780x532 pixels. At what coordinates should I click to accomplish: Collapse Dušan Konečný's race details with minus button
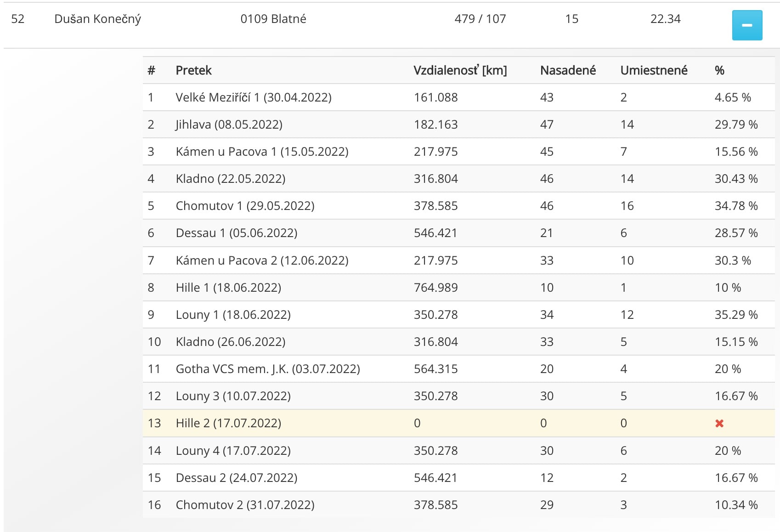tap(747, 25)
